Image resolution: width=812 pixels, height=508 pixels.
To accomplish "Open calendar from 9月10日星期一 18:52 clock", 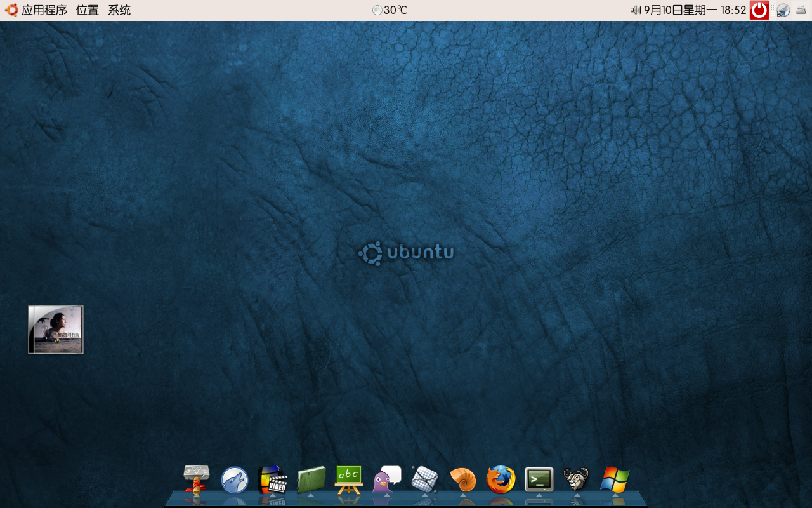I will click(x=695, y=10).
